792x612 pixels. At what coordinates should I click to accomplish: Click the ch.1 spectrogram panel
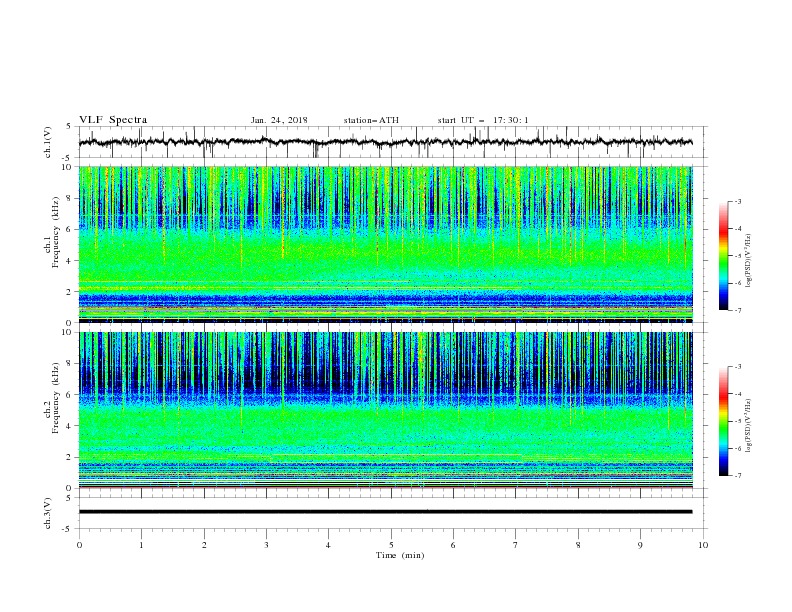(385, 244)
